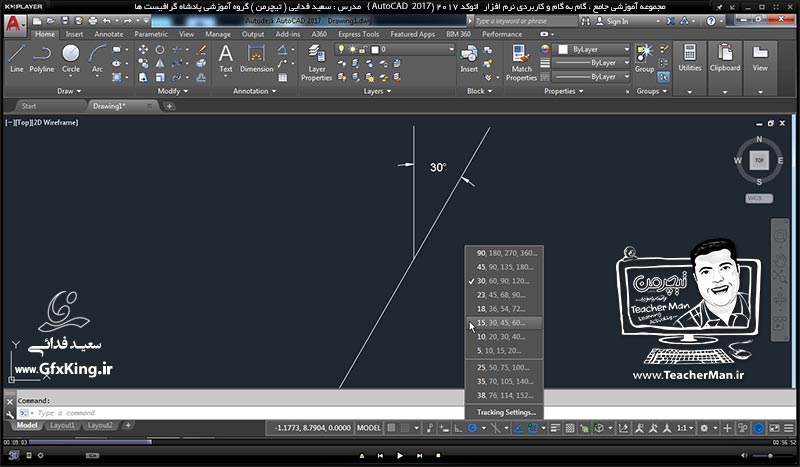Image resolution: width=800 pixels, height=467 pixels.
Task: Choose the Rotate tool in Modify panel
Action: tap(160, 50)
